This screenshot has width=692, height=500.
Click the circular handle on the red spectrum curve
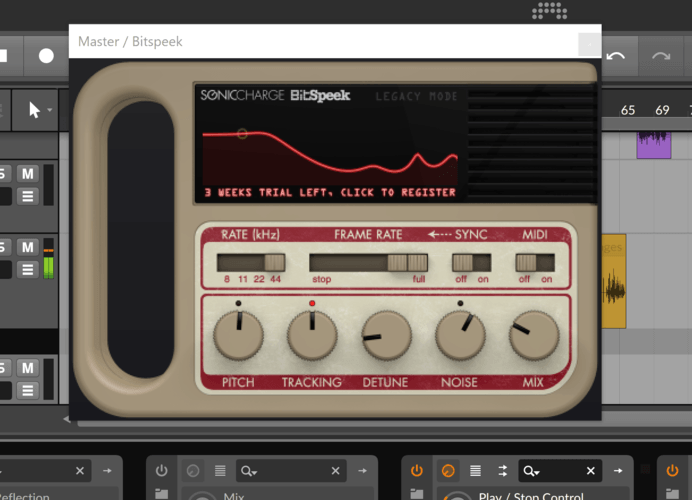(242, 133)
